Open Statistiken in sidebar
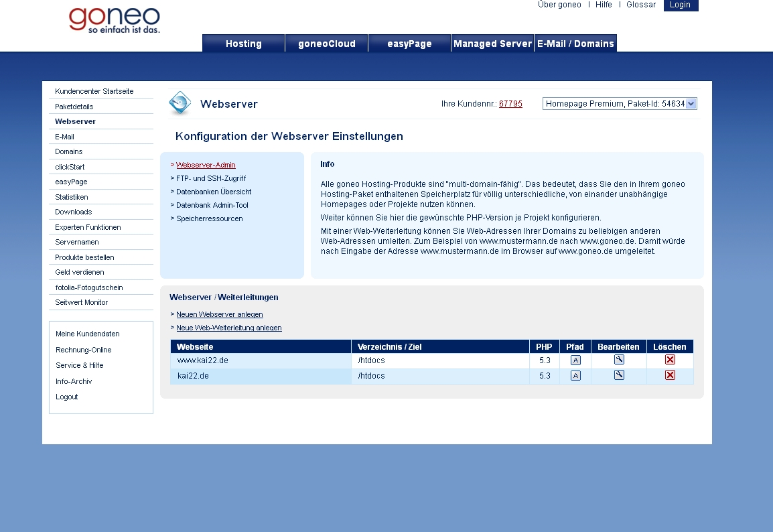Viewport: 773px width, 532px height. [x=72, y=197]
